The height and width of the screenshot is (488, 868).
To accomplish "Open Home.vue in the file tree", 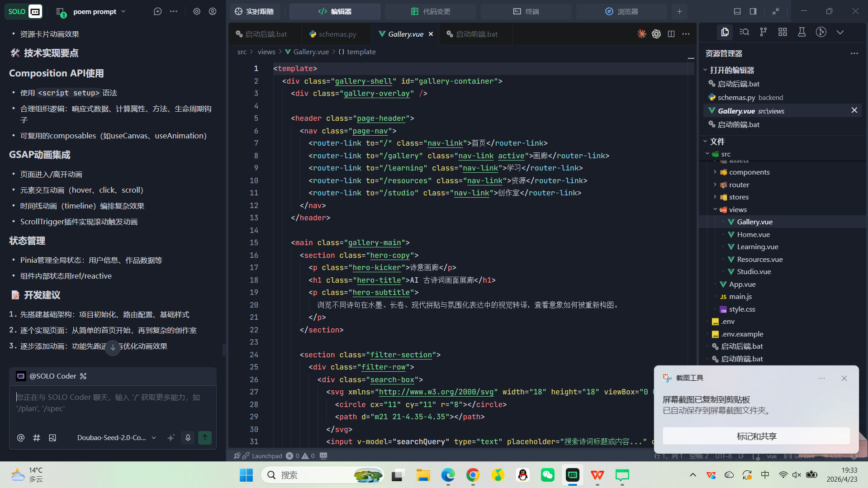I will pos(753,234).
